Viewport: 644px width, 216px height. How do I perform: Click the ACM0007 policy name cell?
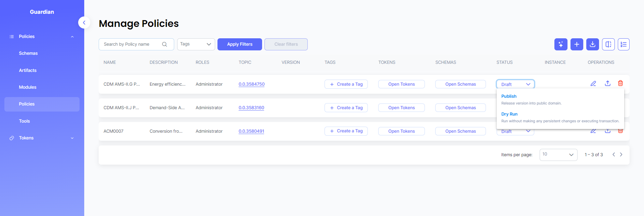(x=113, y=131)
